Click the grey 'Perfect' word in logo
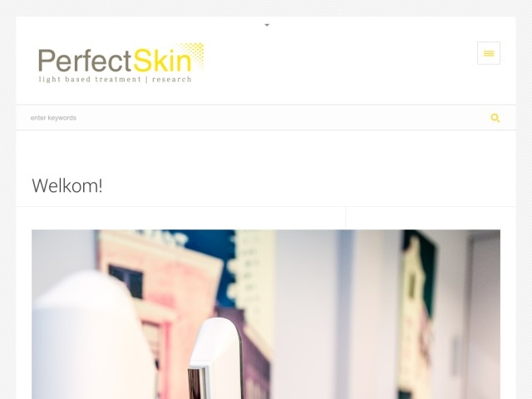Screen dimensions: 532x399 [x=85, y=61]
